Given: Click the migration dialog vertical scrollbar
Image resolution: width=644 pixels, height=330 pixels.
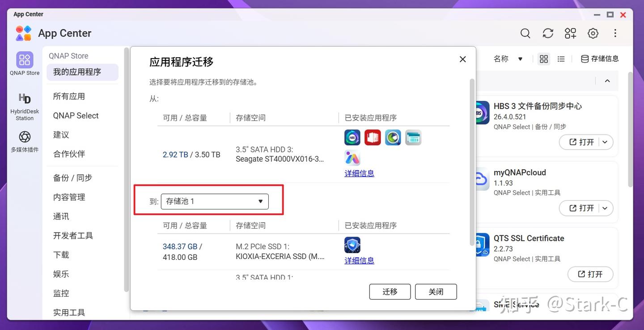Looking at the screenshot, I should [x=472, y=162].
